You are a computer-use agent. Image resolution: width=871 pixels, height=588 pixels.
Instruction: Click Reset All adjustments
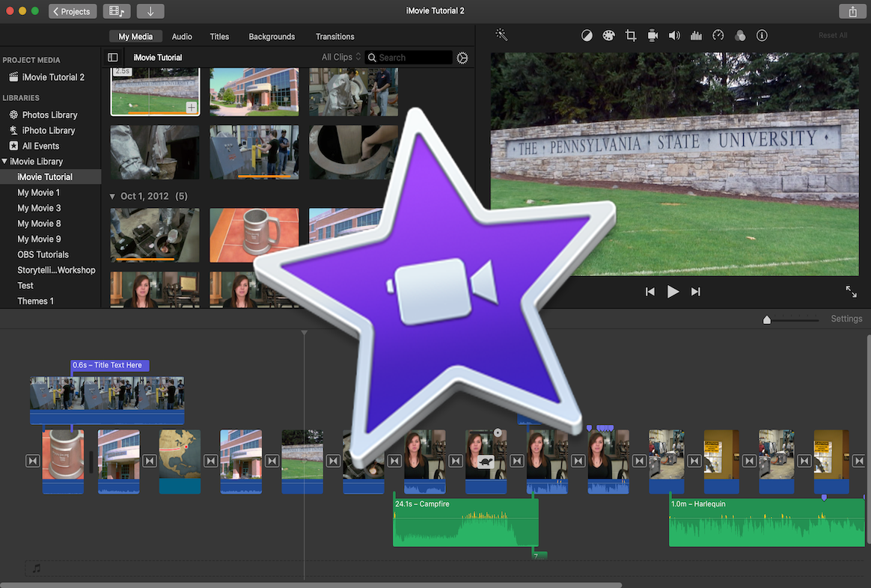833,36
